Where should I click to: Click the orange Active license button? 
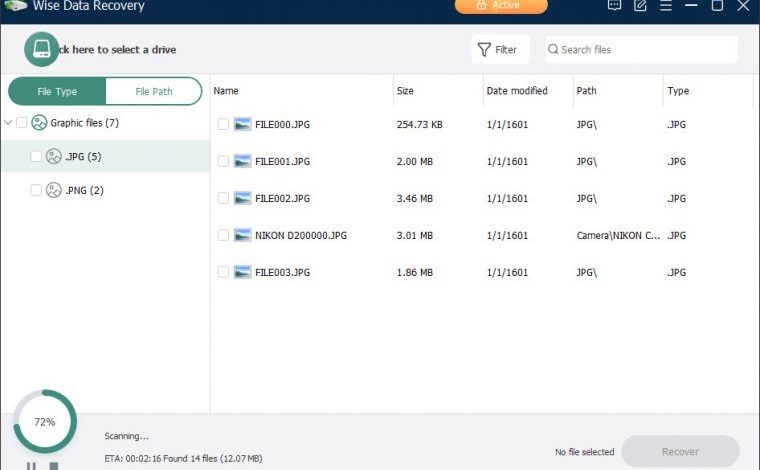point(501,5)
